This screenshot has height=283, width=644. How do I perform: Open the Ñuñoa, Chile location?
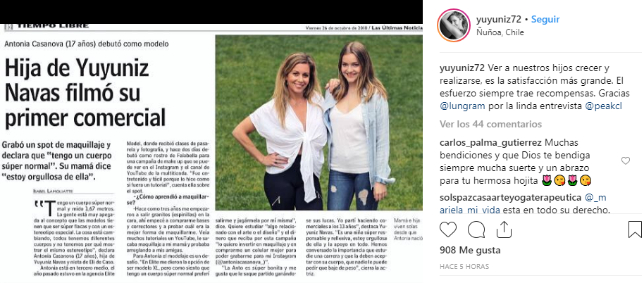coord(500,32)
